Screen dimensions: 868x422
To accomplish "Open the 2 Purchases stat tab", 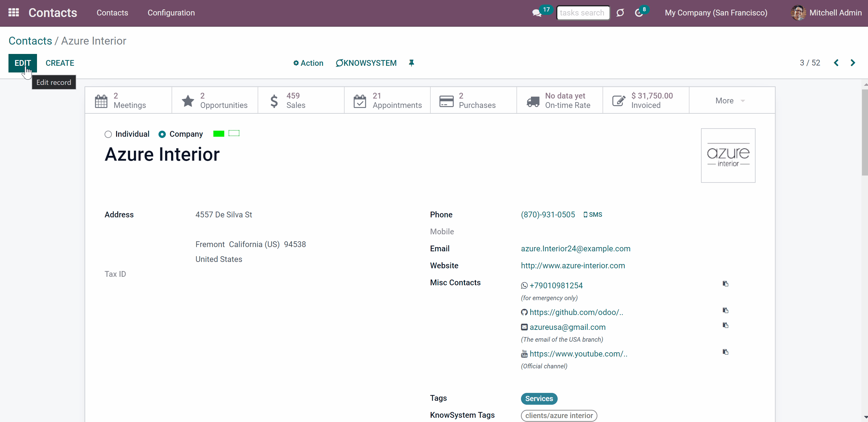I will 473,101.
